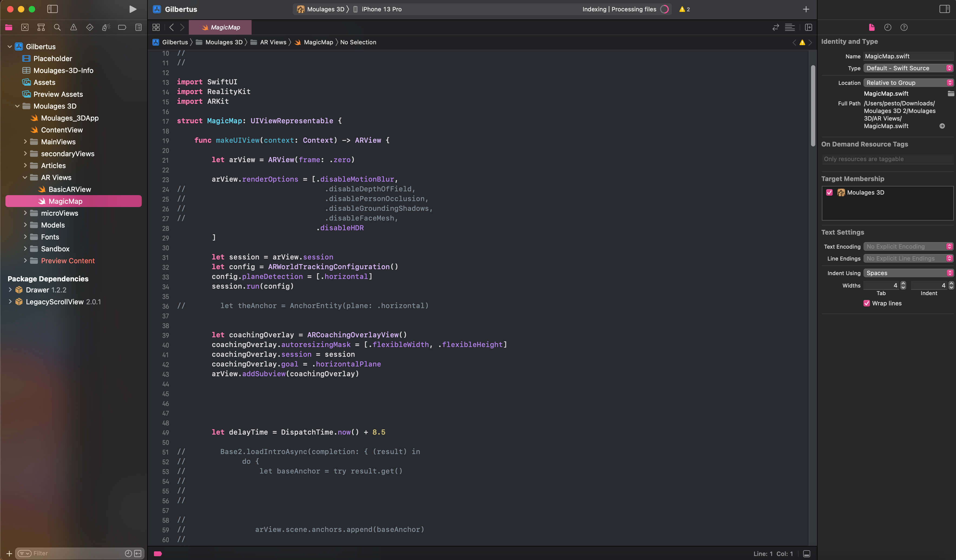Show the Issue navigator warning triangle
The image size is (956, 560).
click(74, 27)
